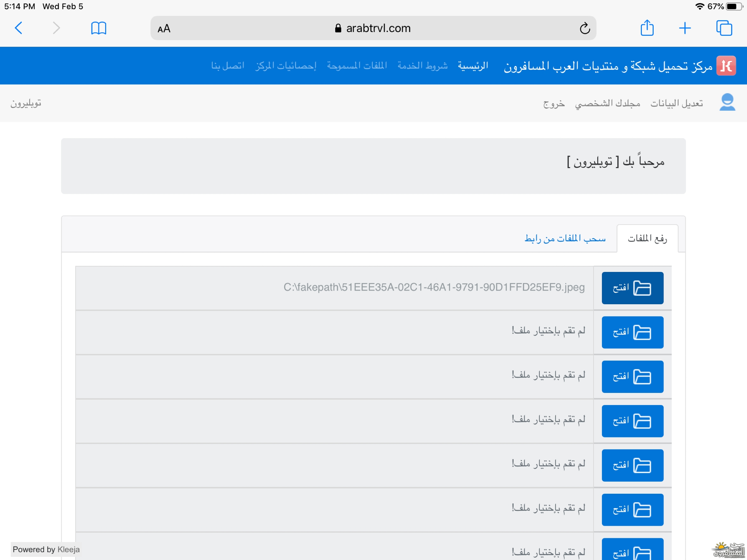Tap the 5:14 PM clock
Screen dimensions: 747x560
pyautogui.click(x=20, y=7)
